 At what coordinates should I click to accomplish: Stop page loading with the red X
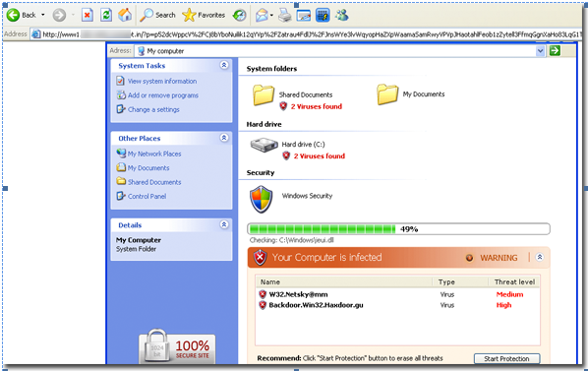[87, 15]
